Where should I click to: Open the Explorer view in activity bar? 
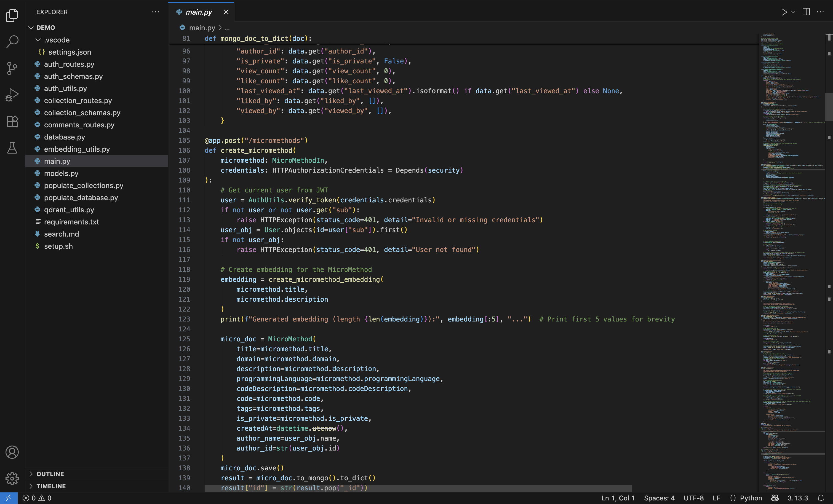click(x=12, y=15)
